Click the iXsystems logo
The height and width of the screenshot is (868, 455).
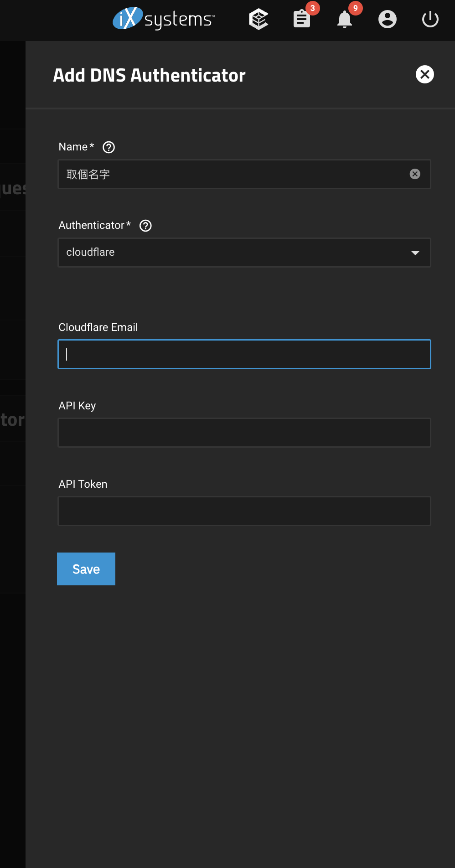pos(163,19)
